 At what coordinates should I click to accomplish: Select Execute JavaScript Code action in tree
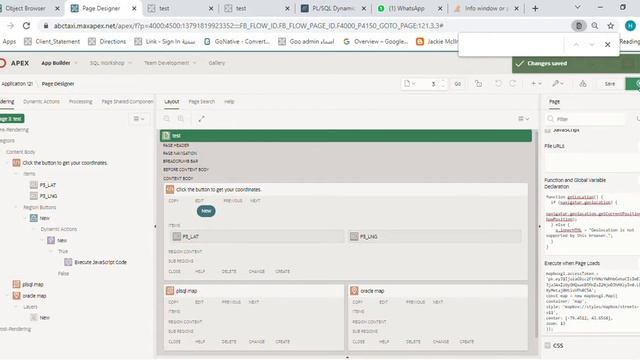100,262
